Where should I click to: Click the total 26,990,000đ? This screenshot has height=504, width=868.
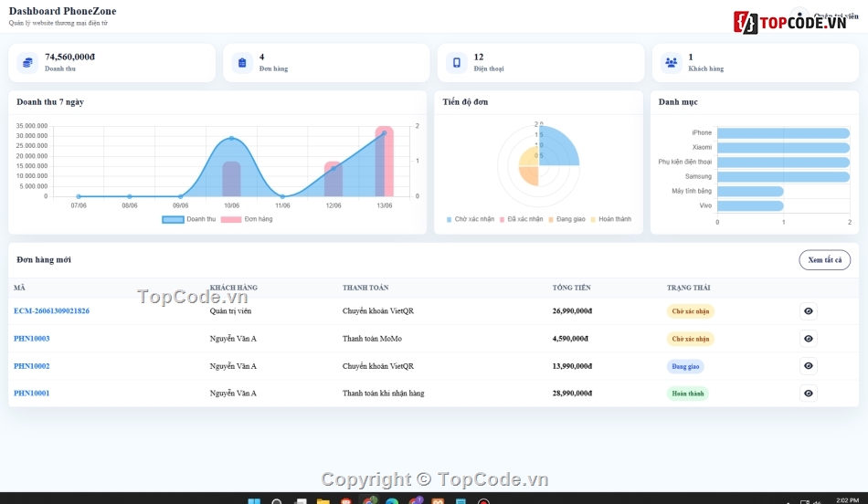(572, 311)
